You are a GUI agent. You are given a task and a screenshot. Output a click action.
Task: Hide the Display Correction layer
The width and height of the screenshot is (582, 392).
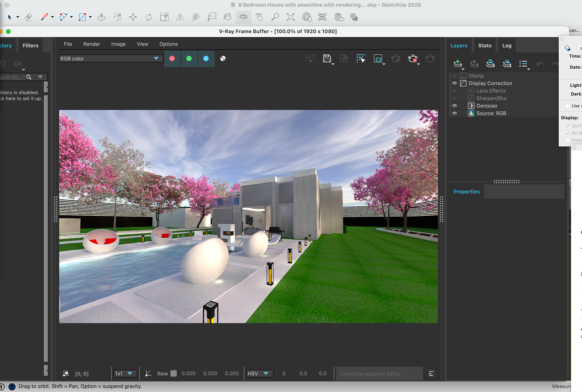[x=454, y=83]
